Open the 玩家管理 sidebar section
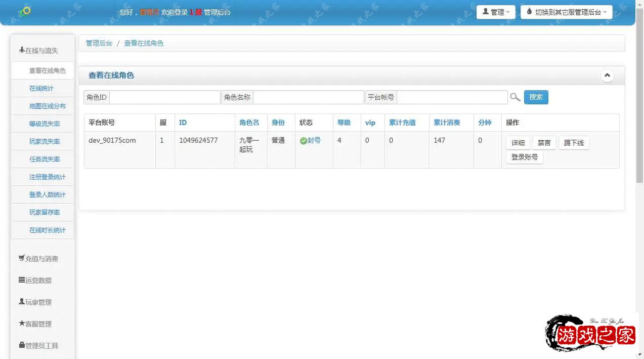This screenshot has width=644, height=359. click(x=35, y=302)
